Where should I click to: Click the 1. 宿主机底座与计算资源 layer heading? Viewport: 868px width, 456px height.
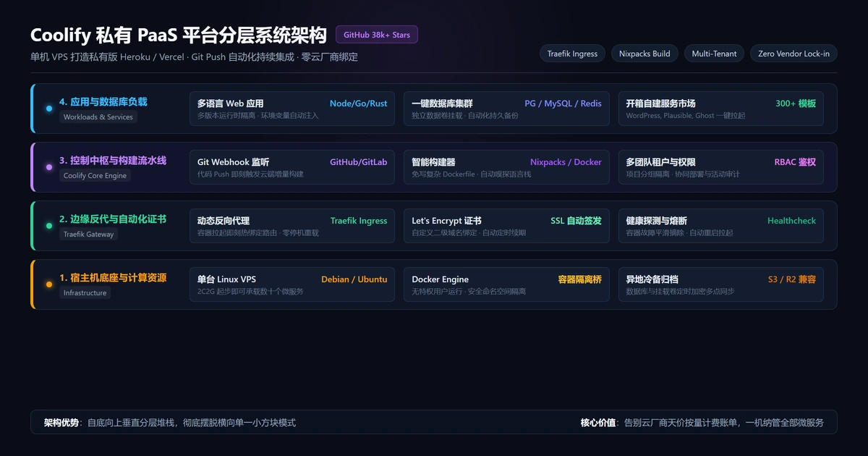point(113,278)
